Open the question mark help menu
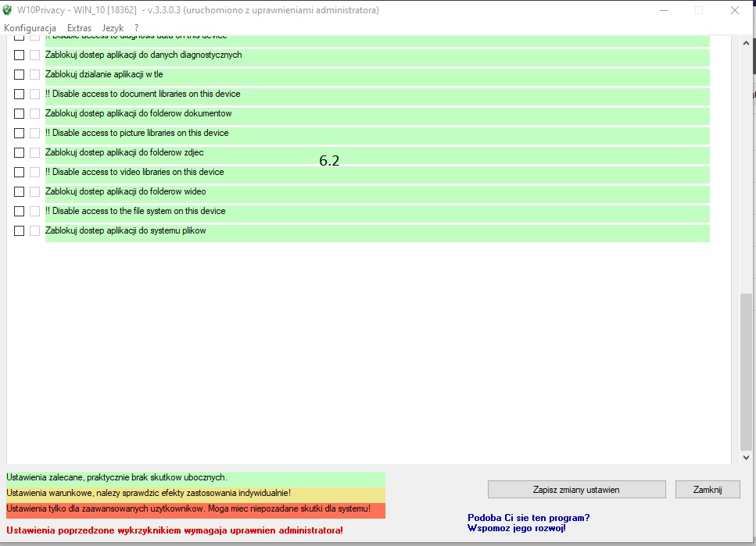This screenshot has width=756, height=546. (x=137, y=28)
